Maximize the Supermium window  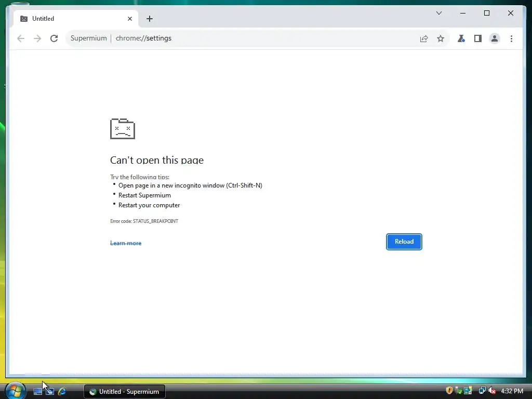pos(486,13)
